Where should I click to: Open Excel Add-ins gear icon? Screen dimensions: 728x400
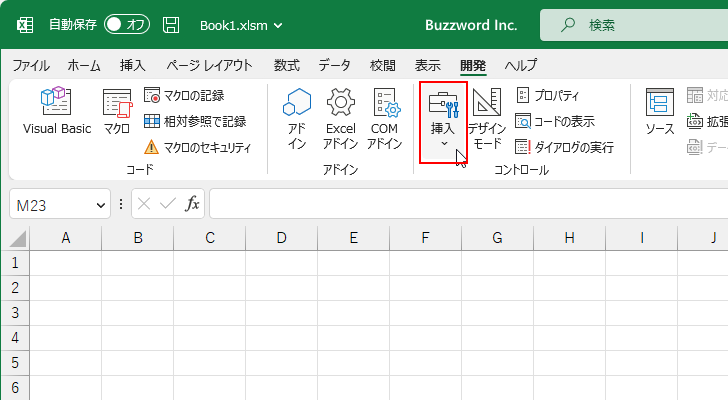point(341,118)
